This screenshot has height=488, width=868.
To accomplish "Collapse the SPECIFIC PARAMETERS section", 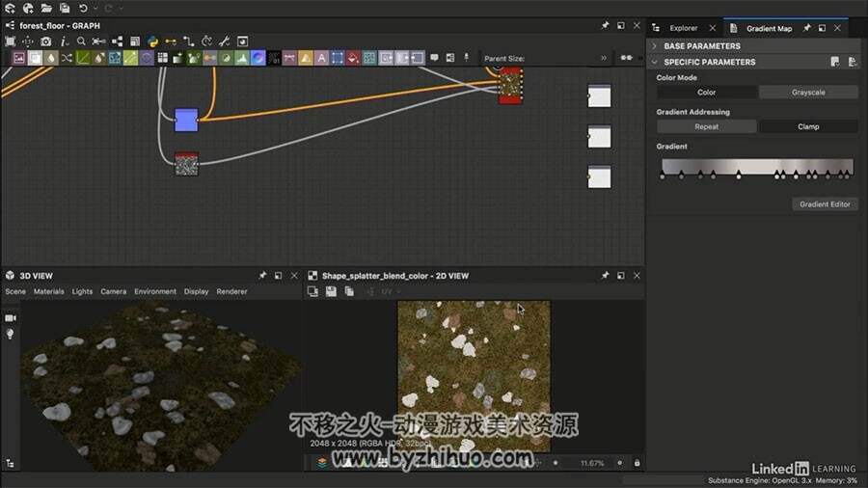I will tap(655, 62).
